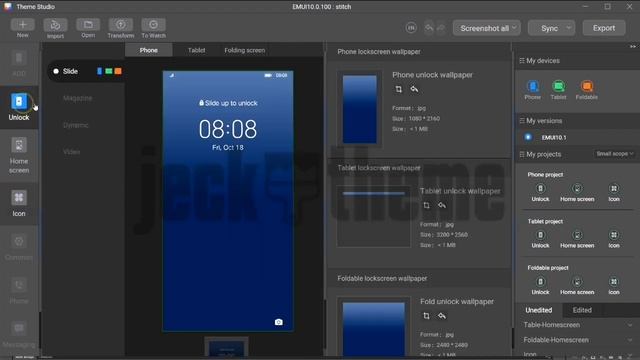Click the undo arrow in top toolbar
Screen dimensions: 640x360
(429, 28)
